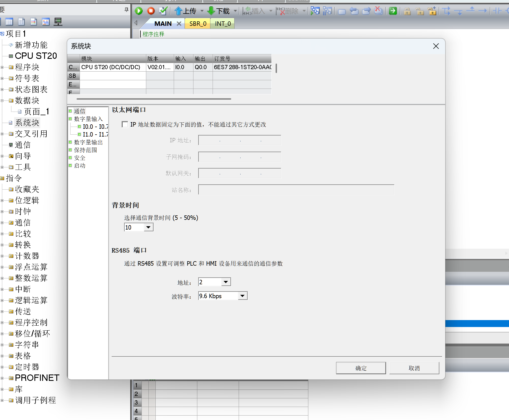Viewport: 509px width, 420px height.
Task: Open the 下载 dropdown arrow
Action: point(235,11)
